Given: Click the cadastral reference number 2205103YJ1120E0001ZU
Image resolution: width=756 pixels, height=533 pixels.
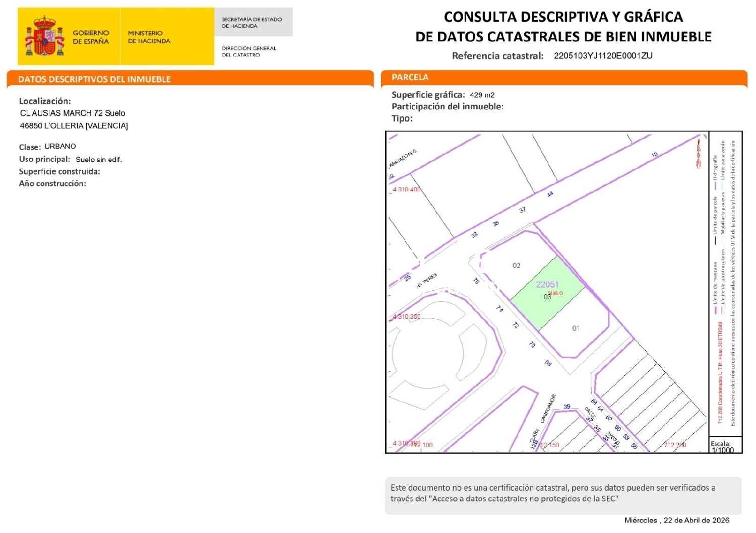Looking at the screenshot, I should point(603,56).
